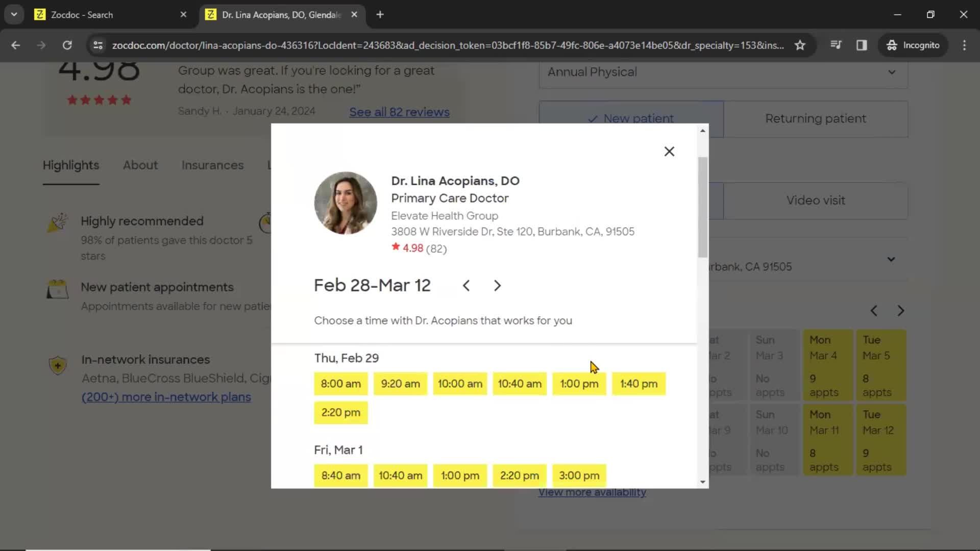This screenshot has height=551, width=980.
Task: Open Mon Mar 4 9 appts cell
Action: click(827, 365)
